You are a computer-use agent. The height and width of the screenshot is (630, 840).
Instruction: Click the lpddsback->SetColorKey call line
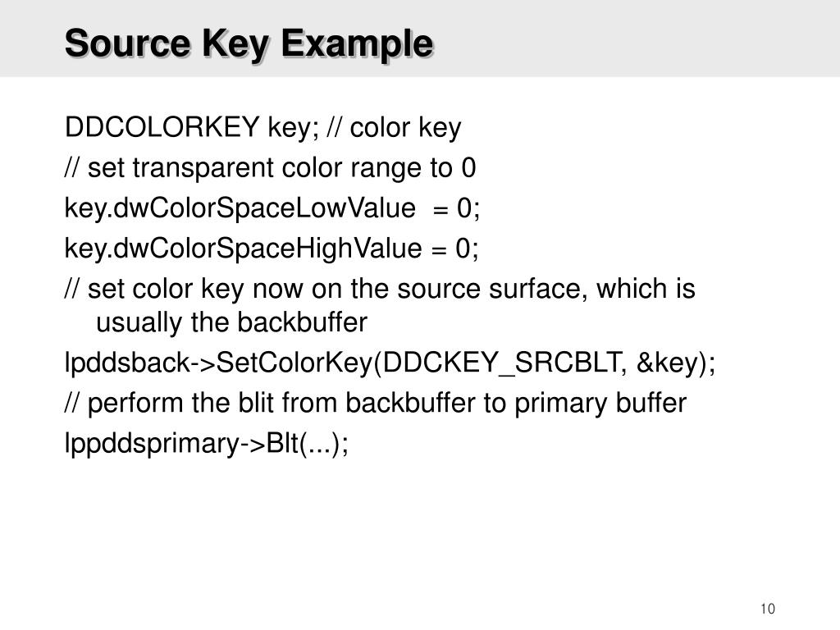point(390,363)
